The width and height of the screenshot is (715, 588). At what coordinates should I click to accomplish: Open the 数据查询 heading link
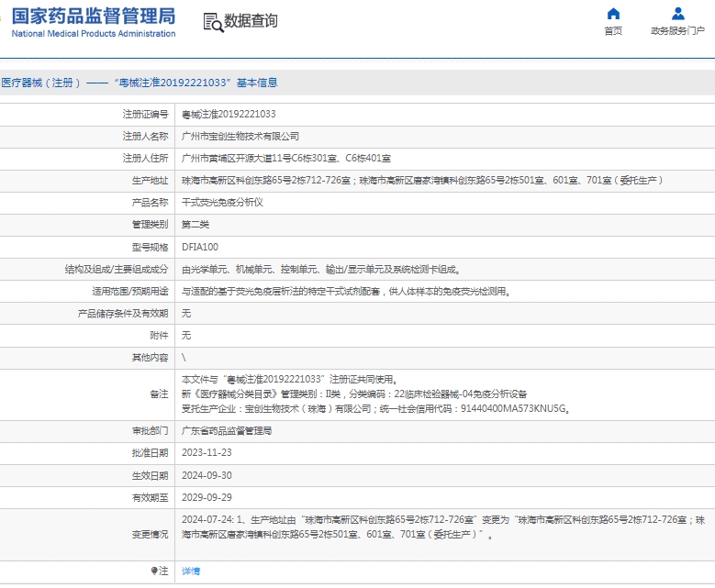(251, 21)
